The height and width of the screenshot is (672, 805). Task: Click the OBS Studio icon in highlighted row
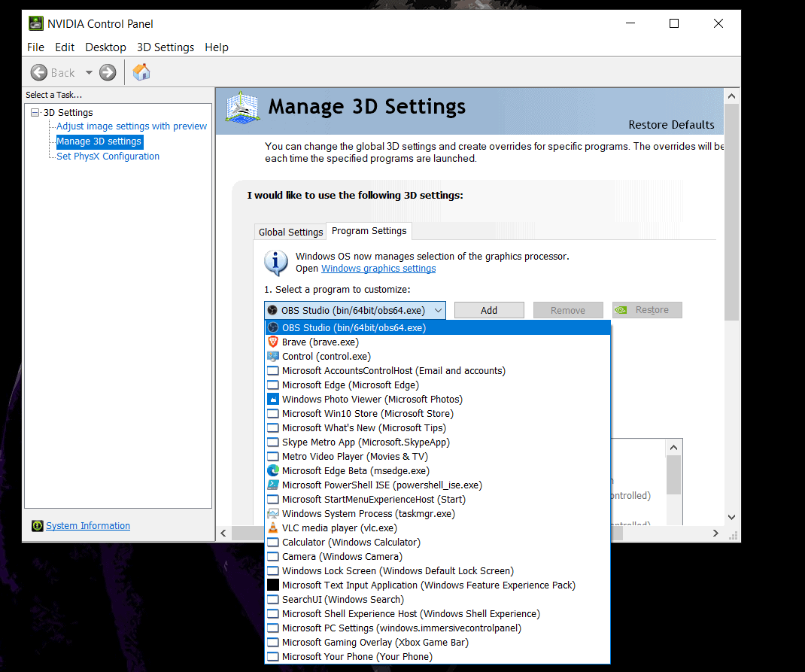click(x=273, y=327)
